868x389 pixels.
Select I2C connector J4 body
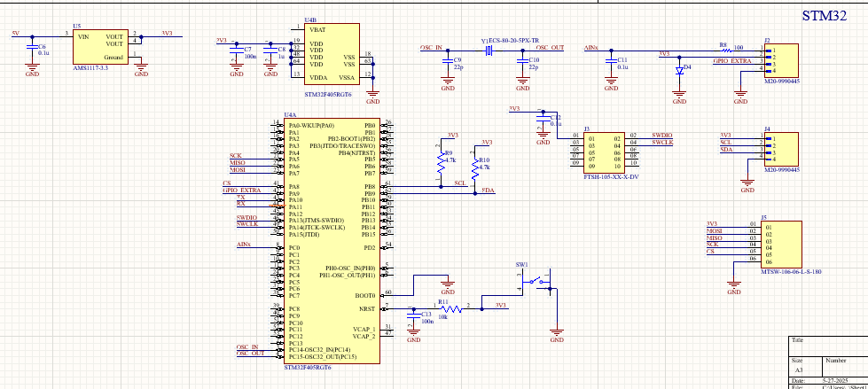click(x=781, y=150)
